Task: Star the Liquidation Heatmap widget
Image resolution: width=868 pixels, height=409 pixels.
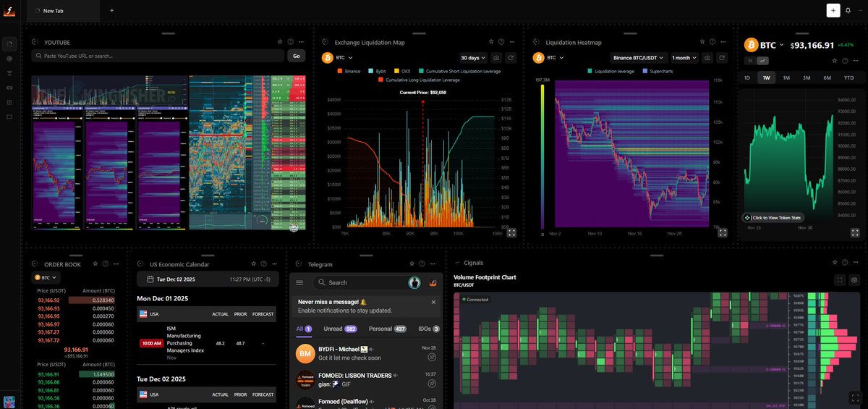Action: click(702, 42)
